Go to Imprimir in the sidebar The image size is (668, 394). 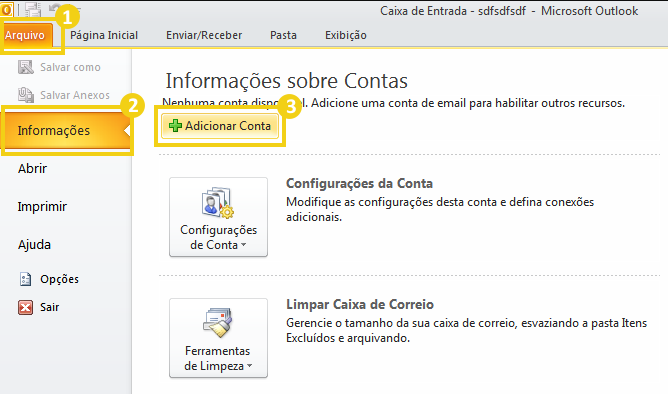(x=42, y=207)
